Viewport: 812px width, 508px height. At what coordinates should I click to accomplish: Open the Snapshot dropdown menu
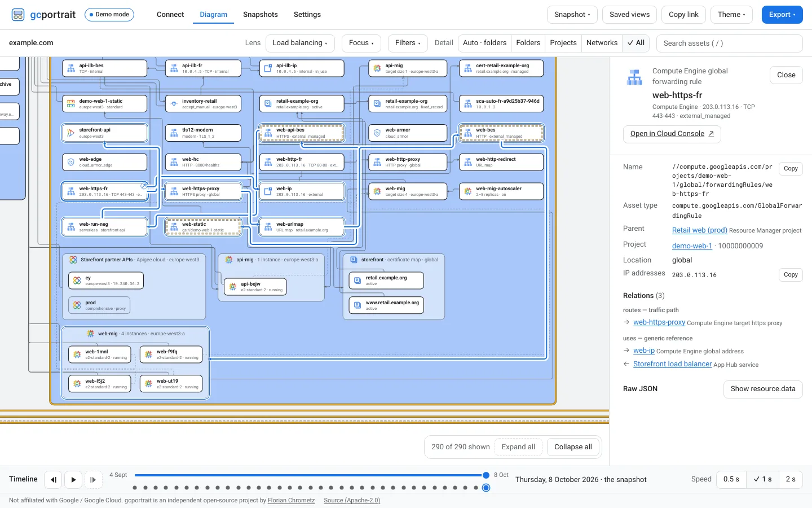click(x=572, y=15)
